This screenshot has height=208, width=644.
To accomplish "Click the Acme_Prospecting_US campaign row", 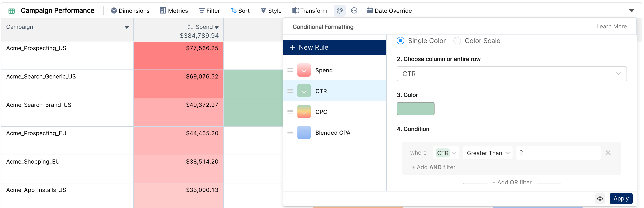I will click(67, 56).
